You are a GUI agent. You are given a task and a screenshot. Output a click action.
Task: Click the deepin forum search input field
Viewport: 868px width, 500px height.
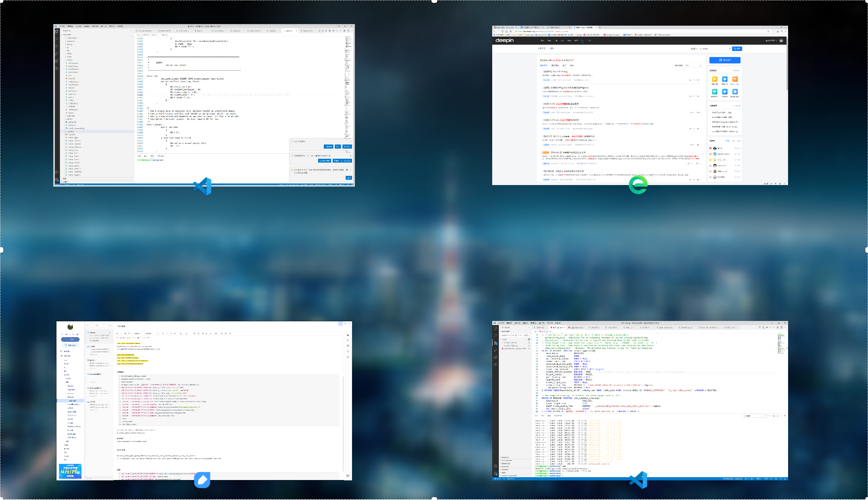pyautogui.click(x=714, y=49)
